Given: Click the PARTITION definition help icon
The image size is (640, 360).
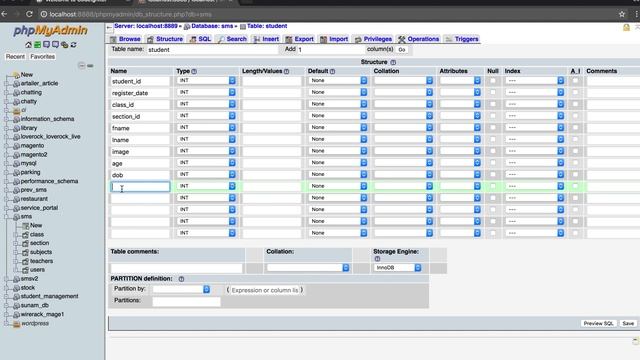Looking at the screenshot, I should click(181, 279).
